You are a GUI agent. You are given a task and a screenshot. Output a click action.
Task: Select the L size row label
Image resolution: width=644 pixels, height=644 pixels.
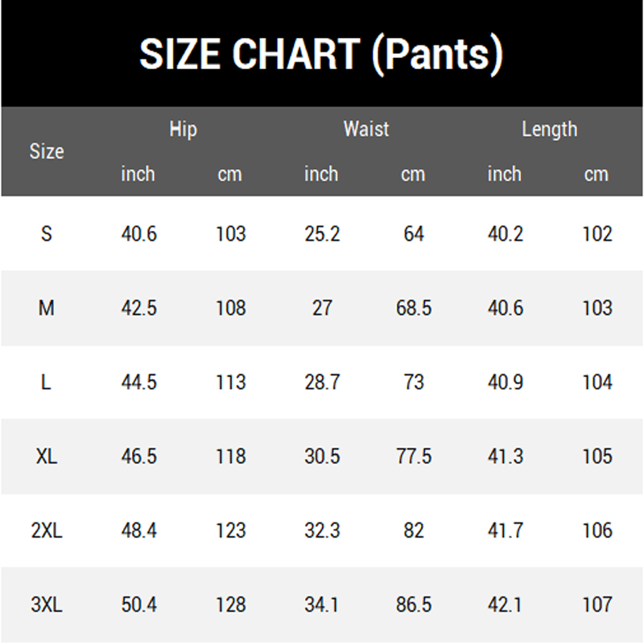(x=46, y=382)
